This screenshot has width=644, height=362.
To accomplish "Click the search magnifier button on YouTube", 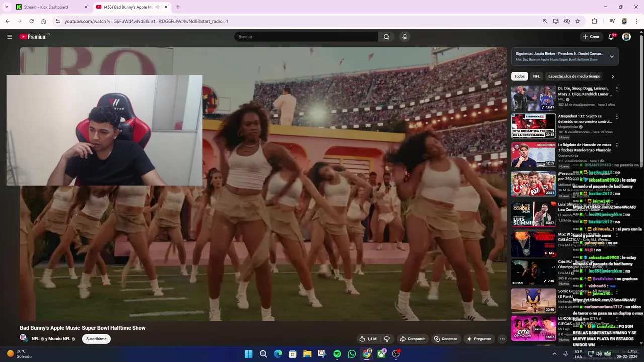I will 386,37.
